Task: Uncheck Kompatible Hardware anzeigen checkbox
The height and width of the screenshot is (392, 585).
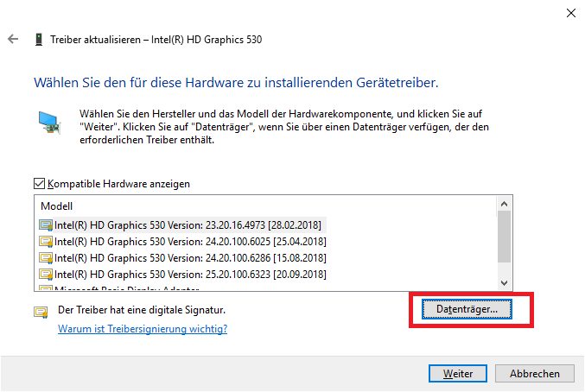Action: 39,184
